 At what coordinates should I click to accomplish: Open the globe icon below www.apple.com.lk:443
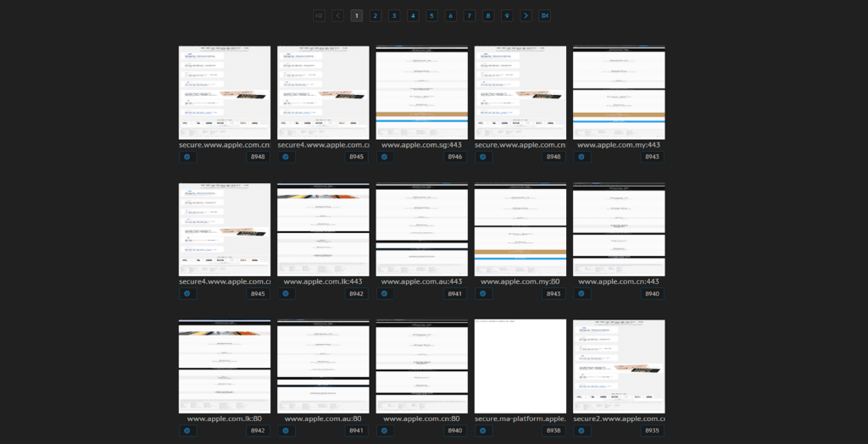pyautogui.click(x=287, y=294)
